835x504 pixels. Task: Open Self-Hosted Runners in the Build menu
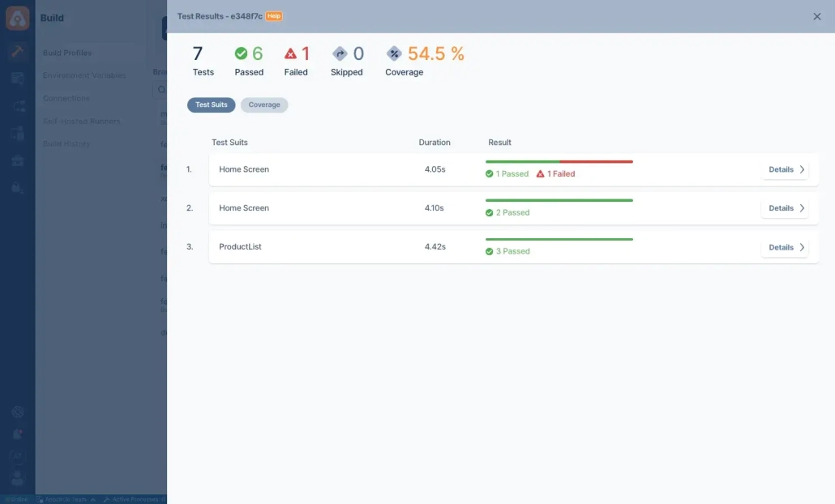(x=82, y=122)
